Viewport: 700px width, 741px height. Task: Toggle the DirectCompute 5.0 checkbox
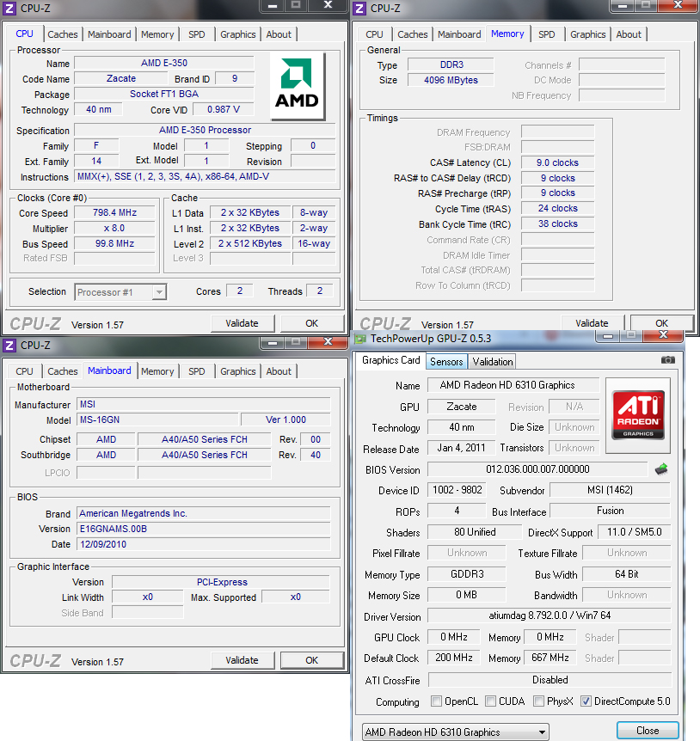[x=586, y=701]
